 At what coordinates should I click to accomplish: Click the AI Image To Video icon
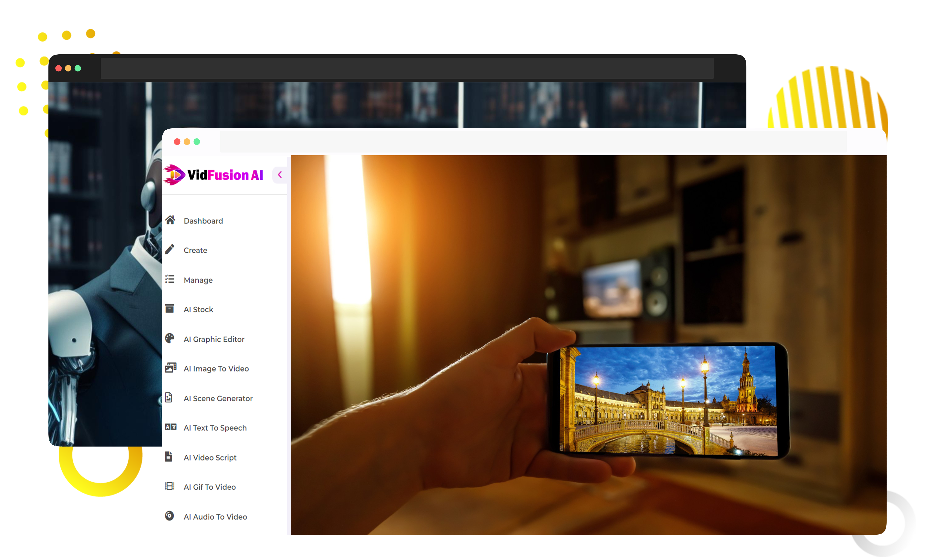[171, 368]
